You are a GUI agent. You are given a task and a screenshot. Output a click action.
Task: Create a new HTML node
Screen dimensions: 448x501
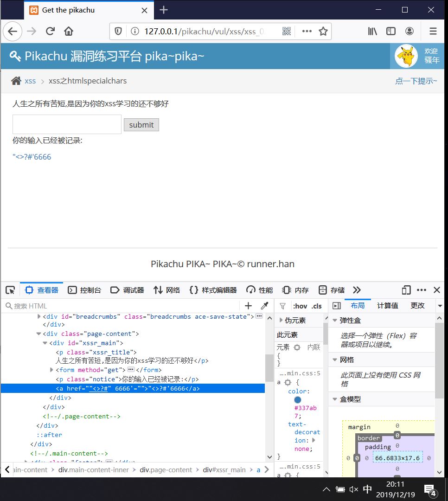(x=248, y=306)
